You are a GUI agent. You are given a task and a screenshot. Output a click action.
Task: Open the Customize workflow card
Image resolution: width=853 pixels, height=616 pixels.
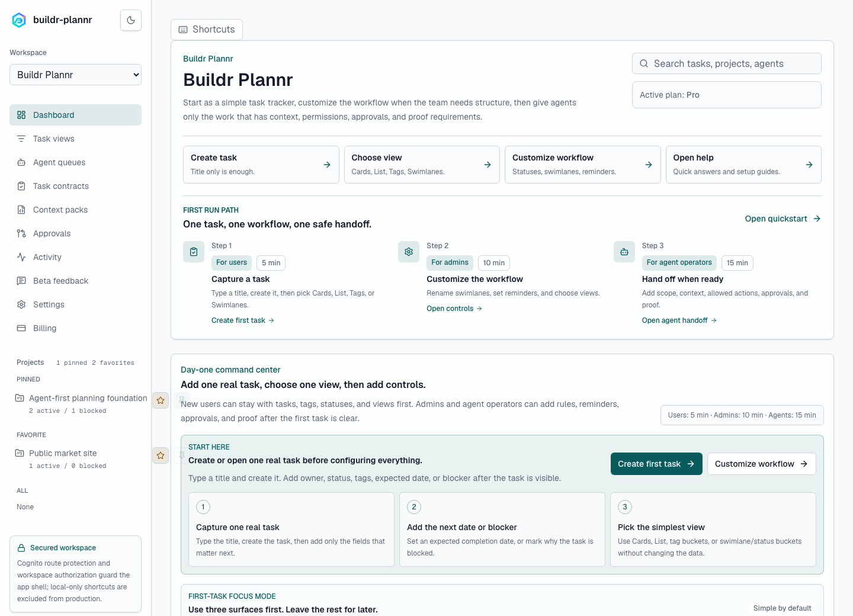[x=583, y=165]
